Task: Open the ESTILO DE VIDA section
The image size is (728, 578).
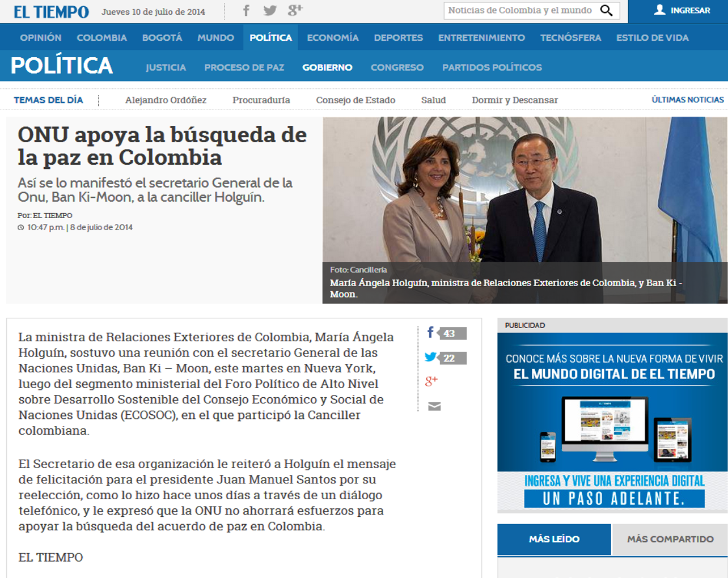Action: 653,37
